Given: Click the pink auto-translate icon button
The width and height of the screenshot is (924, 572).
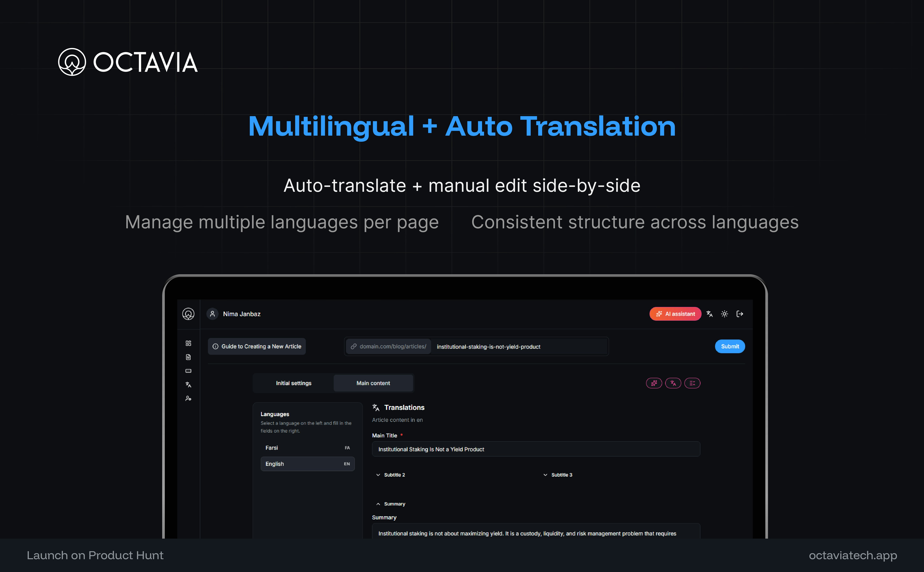Looking at the screenshot, I should [673, 383].
